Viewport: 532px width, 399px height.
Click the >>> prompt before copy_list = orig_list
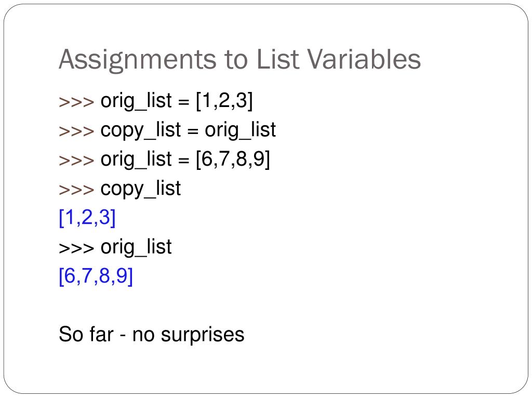coord(76,131)
